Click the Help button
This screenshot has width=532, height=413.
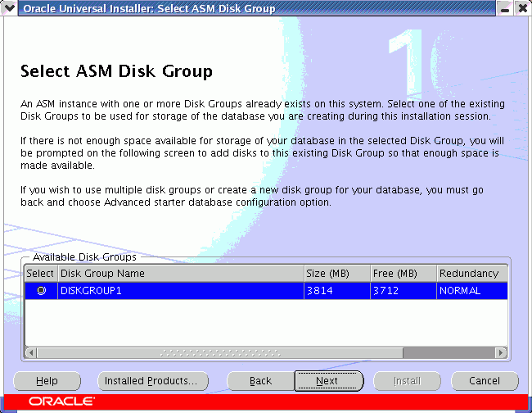pyautogui.click(x=47, y=381)
